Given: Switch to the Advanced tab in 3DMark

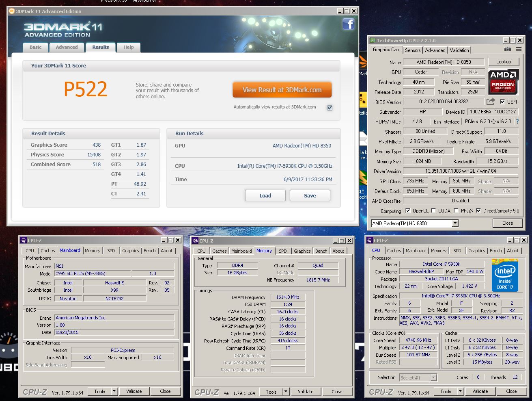Looking at the screenshot, I should point(67,47).
